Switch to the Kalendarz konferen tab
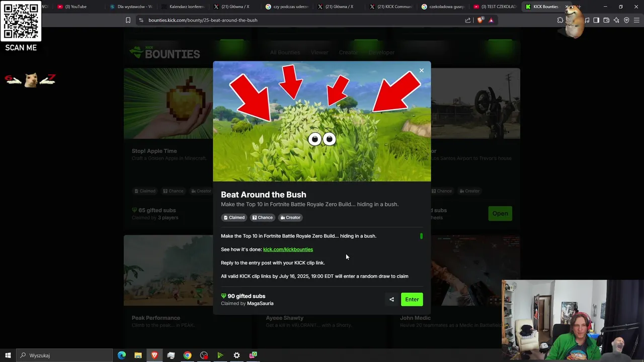Screen dimensions: 644x362 pos(183,7)
